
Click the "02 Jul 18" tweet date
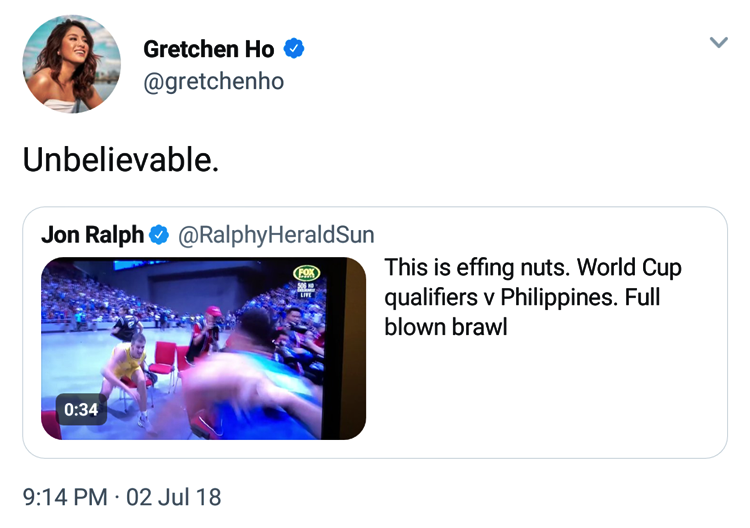174,497
